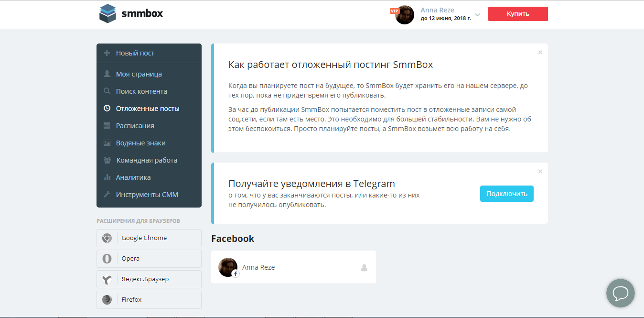Click the header profile avatar
Viewport: 644px width, 318px height.
point(405,15)
